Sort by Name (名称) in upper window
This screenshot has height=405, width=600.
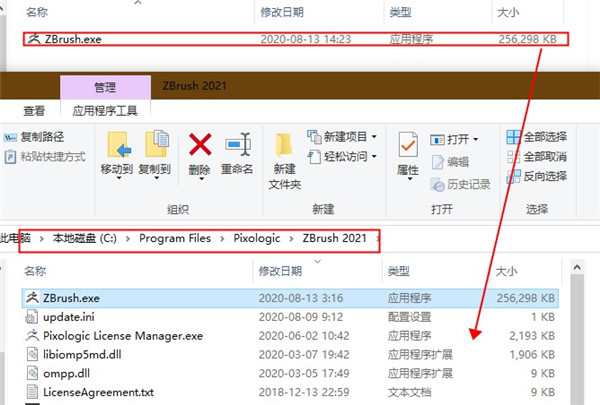(37, 12)
